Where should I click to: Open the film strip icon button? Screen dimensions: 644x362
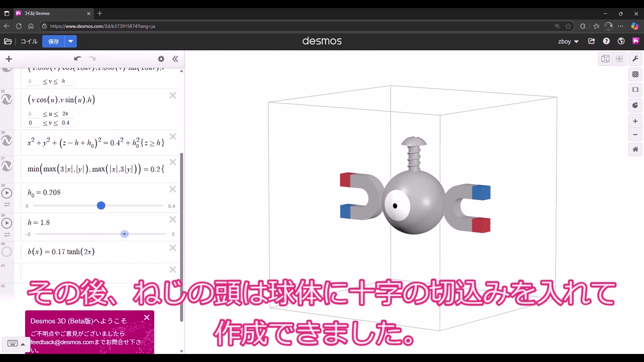[x=635, y=89]
